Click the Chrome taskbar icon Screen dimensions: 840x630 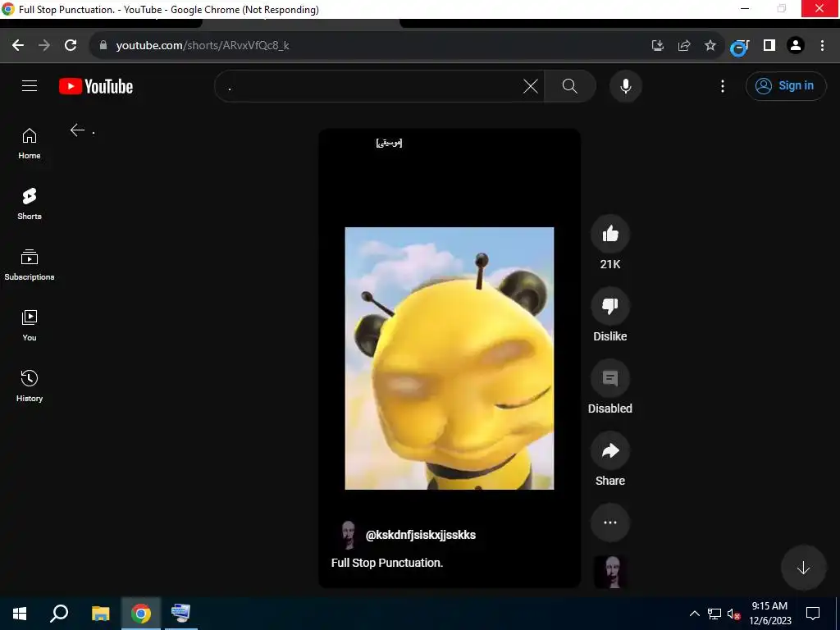pos(141,614)
